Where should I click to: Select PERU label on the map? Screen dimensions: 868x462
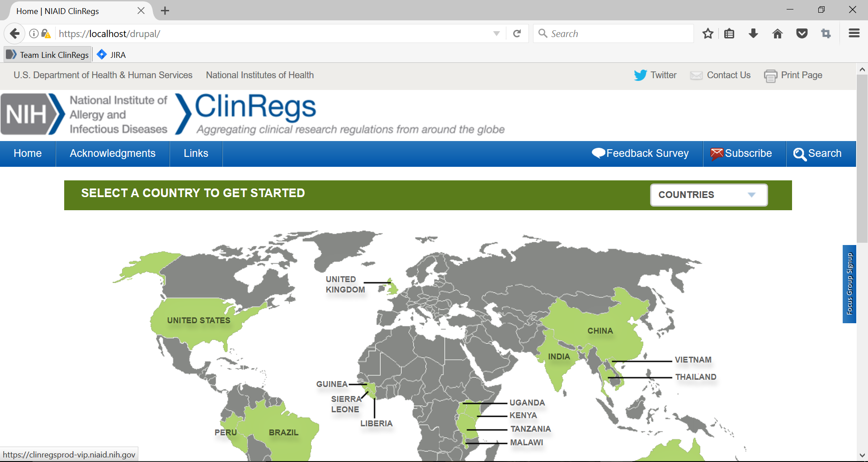tap(226, 433)
